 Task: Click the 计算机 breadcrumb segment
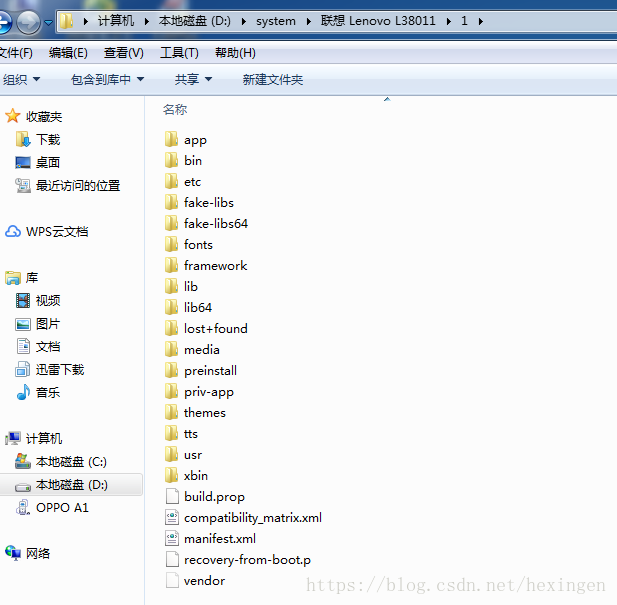(x=116, y=21)
